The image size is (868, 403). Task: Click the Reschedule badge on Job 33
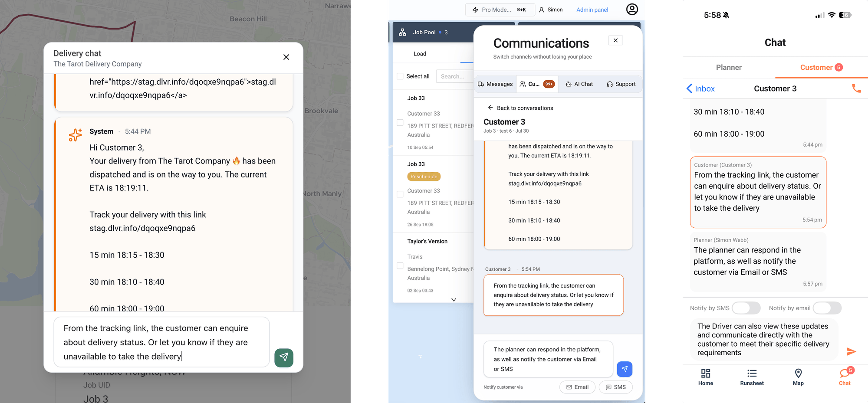(424, 177)
